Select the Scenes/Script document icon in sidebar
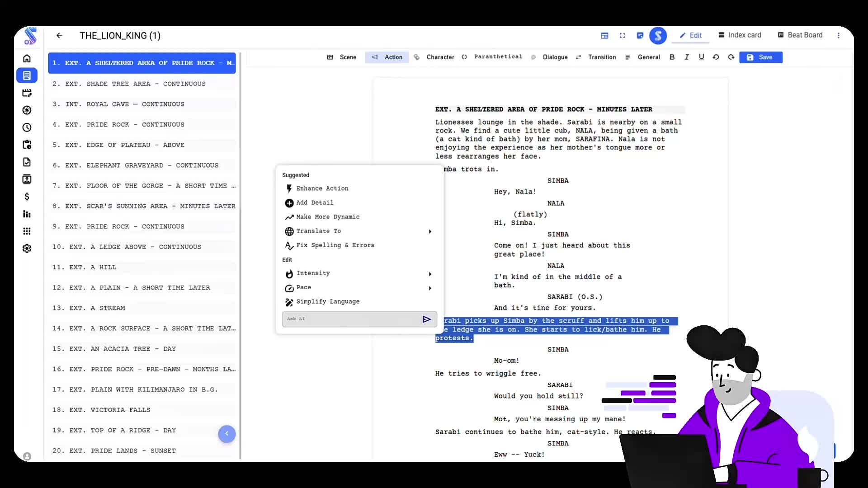 point(27,75)
